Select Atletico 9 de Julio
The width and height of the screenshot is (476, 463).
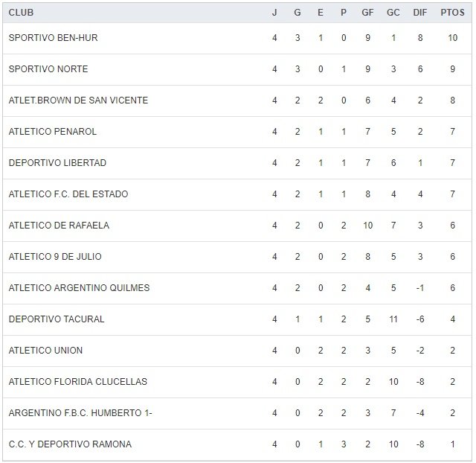(55, 257)
